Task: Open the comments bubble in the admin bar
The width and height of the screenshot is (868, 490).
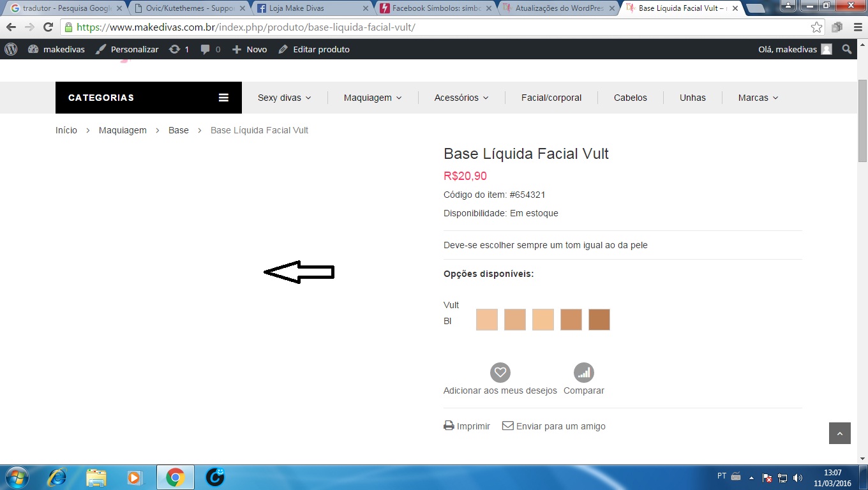Action: (x=210, y=49)
